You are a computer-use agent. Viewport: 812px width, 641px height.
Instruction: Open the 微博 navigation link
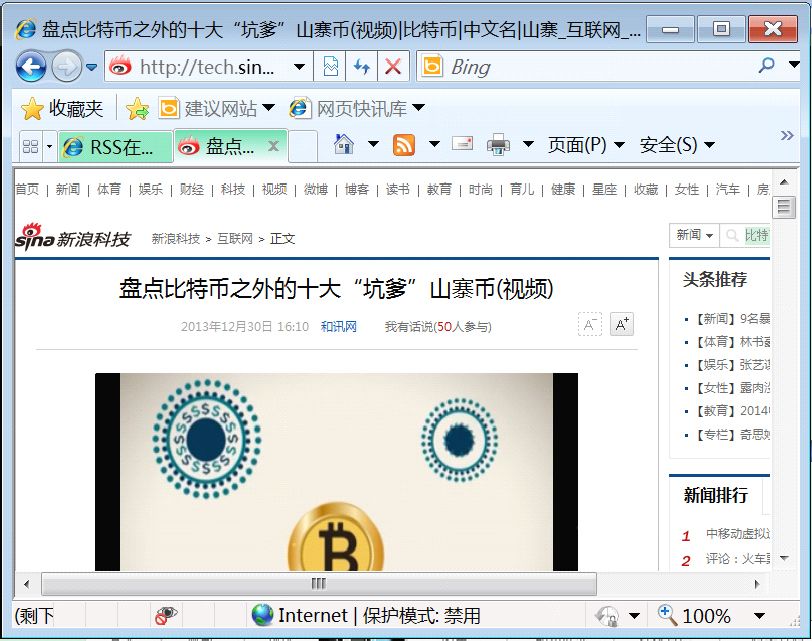click(316, 190)
